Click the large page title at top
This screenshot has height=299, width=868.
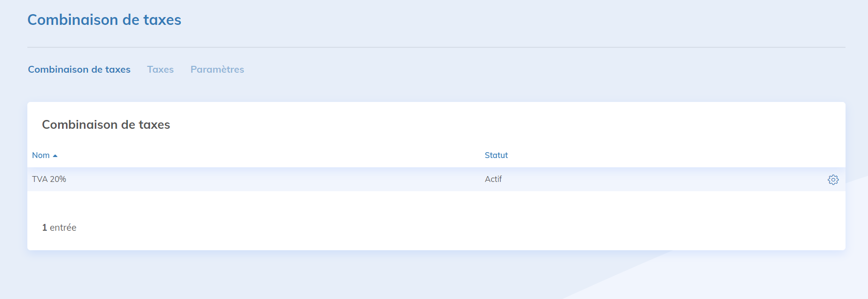tap(104, 20)
